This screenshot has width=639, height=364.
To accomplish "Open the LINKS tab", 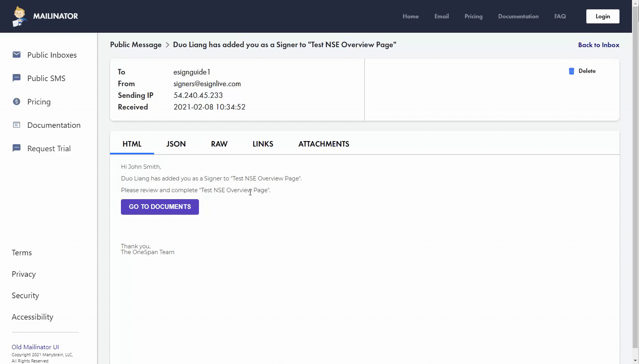I will 263,144.
